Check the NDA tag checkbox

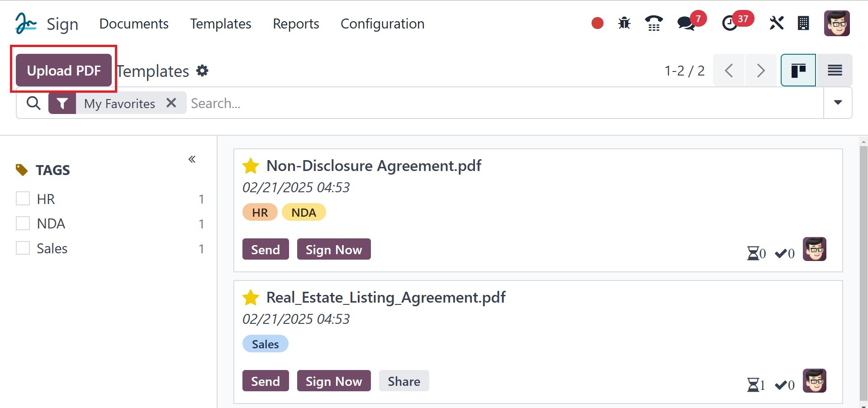click(x=23, y=223)
